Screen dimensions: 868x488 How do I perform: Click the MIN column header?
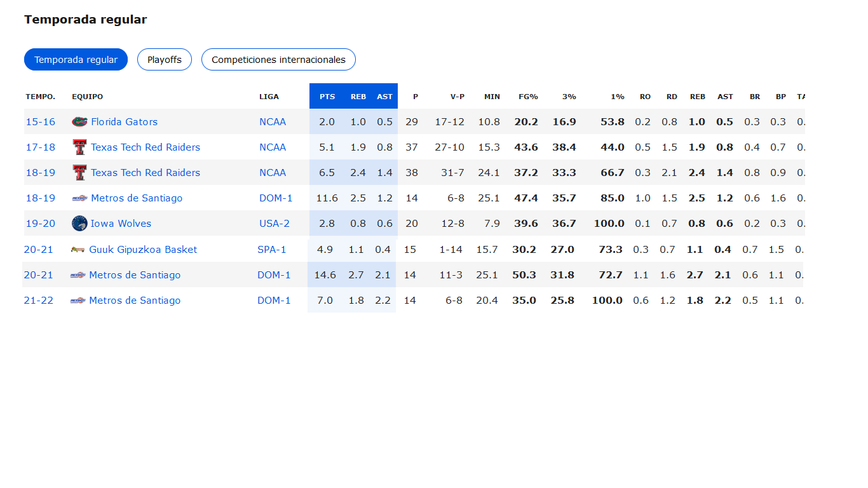[492, 97]
